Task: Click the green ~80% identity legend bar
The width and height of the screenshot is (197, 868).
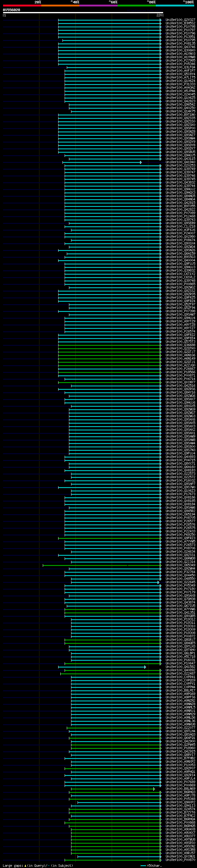Action: 137,6
